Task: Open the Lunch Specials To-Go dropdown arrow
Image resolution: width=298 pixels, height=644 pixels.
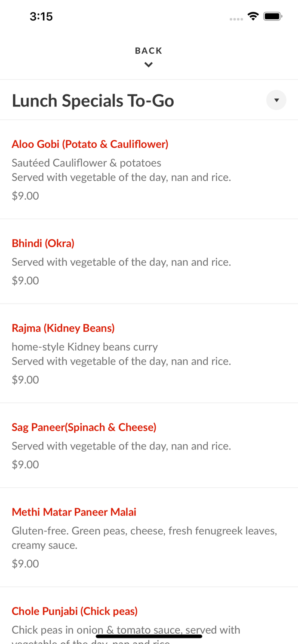Action: tap(276, 100)
